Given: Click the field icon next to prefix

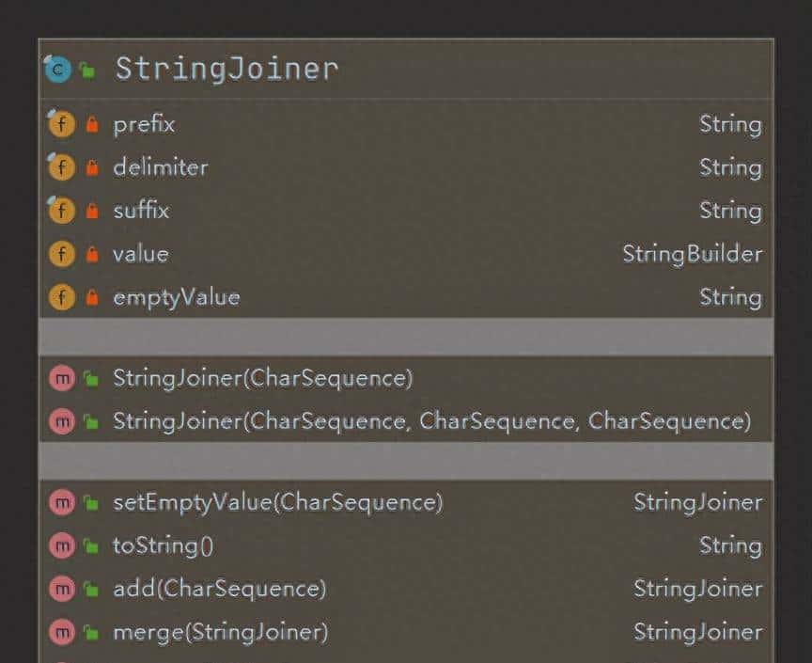Looking at the screenshot, I should (x=61, y=124).
